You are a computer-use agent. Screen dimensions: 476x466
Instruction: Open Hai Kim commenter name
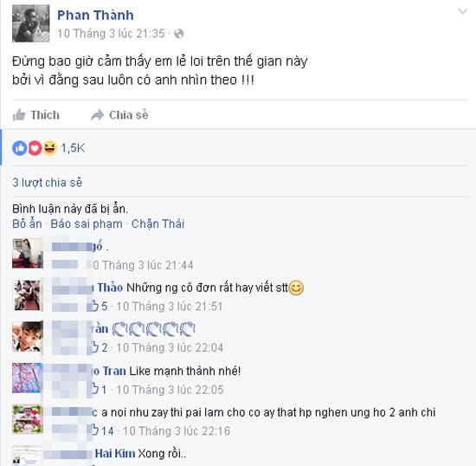(115, 453)
